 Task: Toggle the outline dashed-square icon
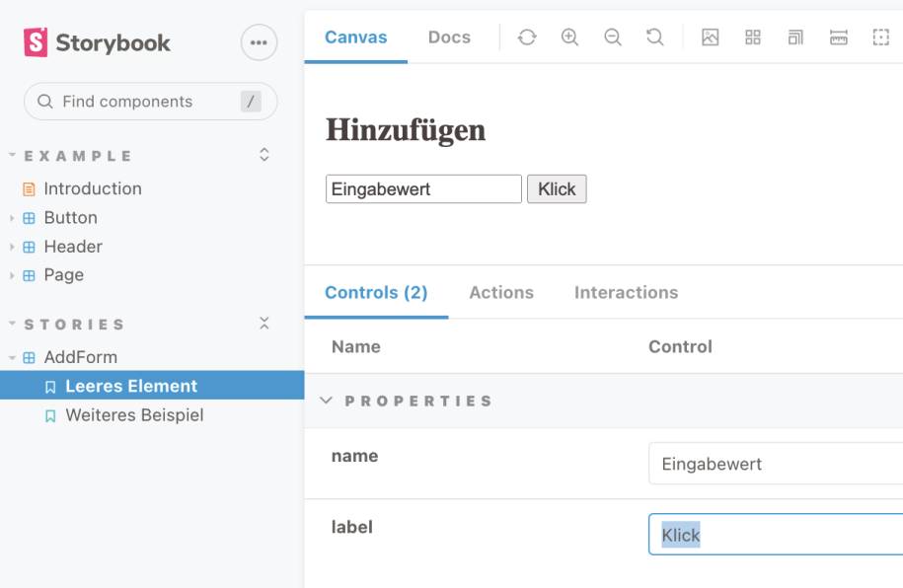click(881, 37)
